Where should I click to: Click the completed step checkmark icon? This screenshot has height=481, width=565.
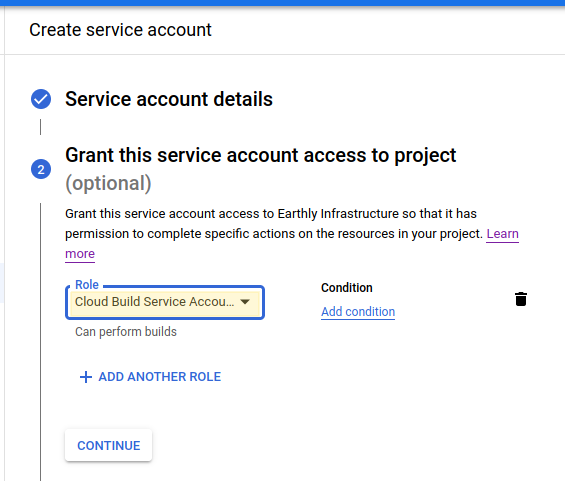point(41,99)
